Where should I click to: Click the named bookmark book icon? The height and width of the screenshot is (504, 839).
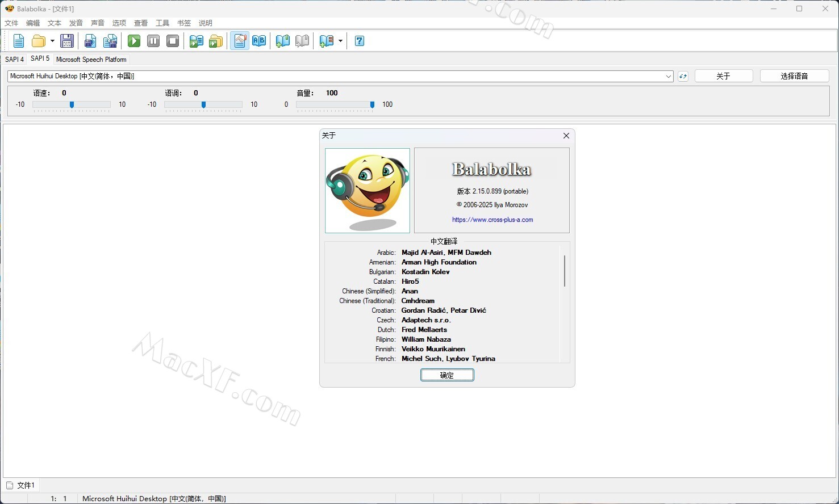[326, 41]
